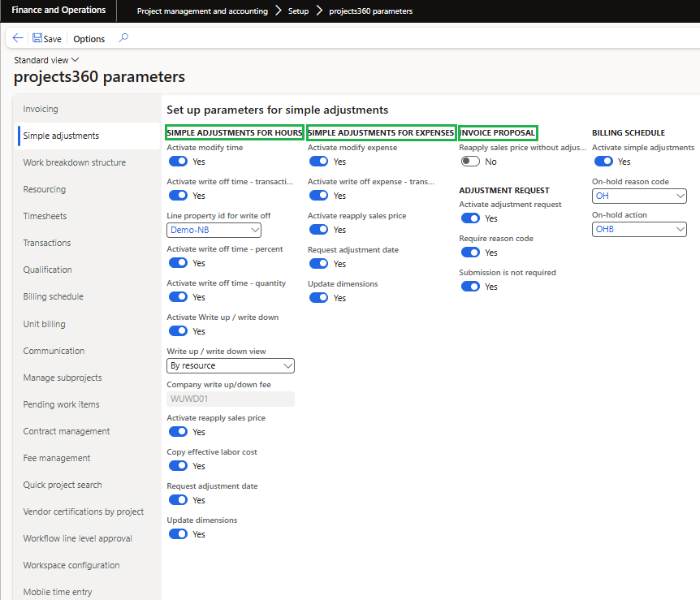This screenshot has height=600, width=700.
Task: Click Project management and accounting breadcrumb
Action: [202, 11]
